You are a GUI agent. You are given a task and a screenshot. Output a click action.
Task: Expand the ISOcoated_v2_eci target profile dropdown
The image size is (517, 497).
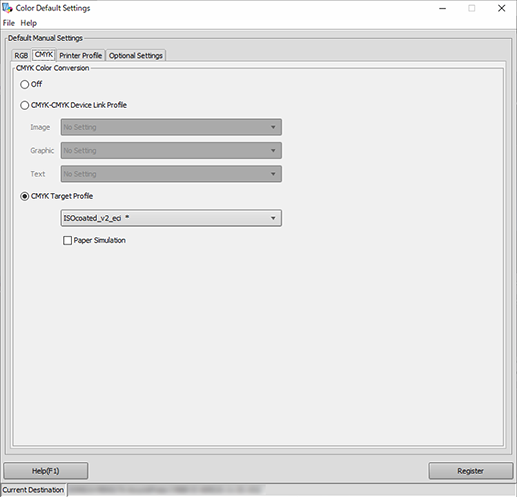(x=171, y=218)
